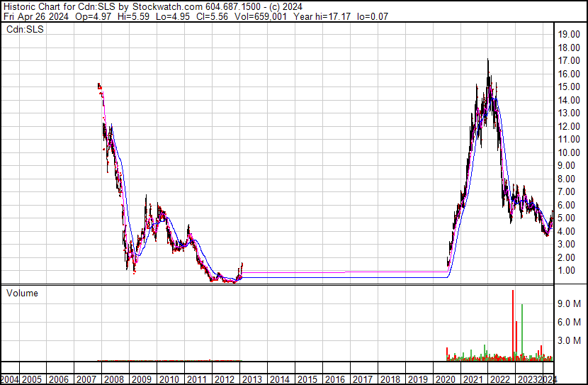Click the 'Volume' panel label
The height and width of the screenshot is (385, 588).
[22, 293]
